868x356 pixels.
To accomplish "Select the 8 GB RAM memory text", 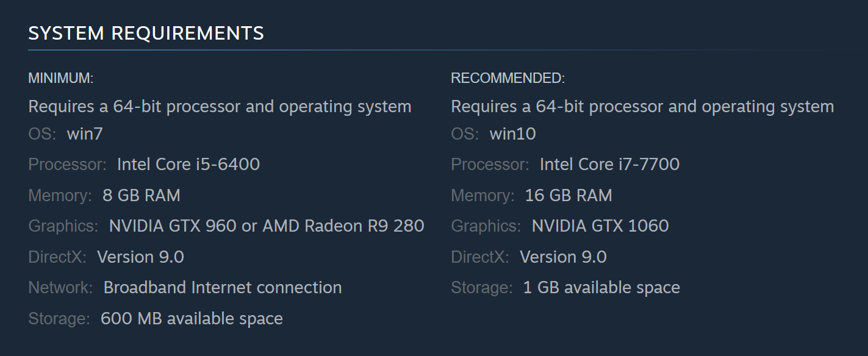I will [142, 196].
